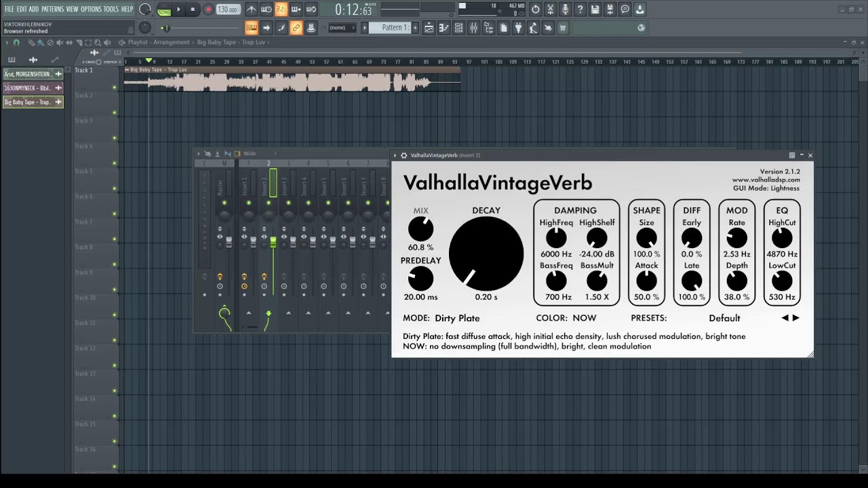Image resolution: width=868 pixels, height=488 pixels.
Task: Mute Track 3 via its green dot
Action: (x=115, y=138)
